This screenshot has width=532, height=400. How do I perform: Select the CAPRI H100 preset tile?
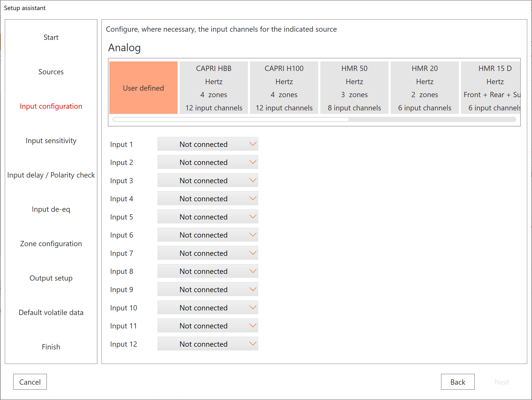coord(284,88)
